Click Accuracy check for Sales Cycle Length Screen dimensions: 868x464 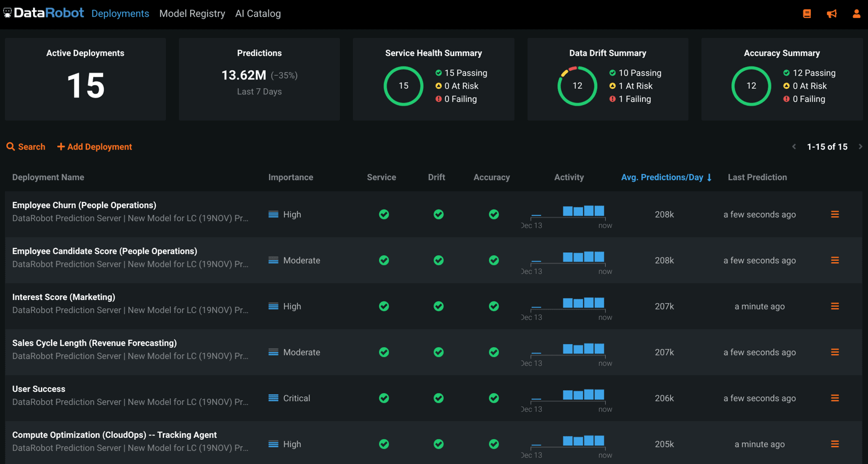click(x=494, y=352)
